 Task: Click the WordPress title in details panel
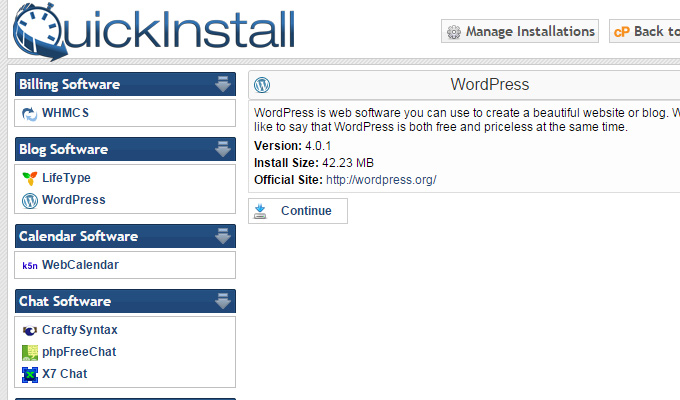[490, 84]
